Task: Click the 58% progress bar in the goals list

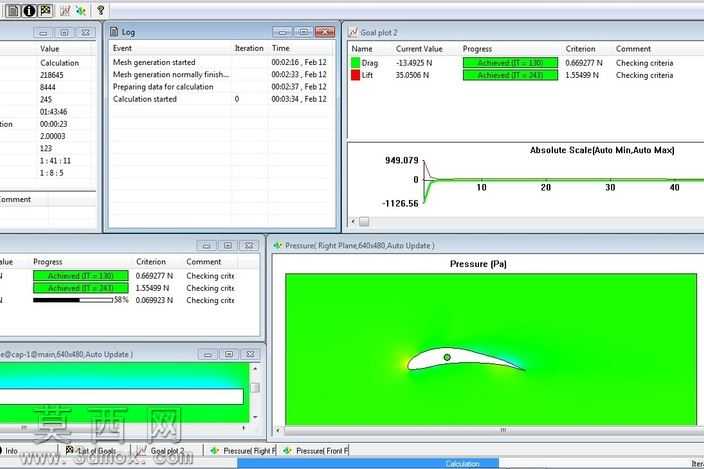Action: 73,300
